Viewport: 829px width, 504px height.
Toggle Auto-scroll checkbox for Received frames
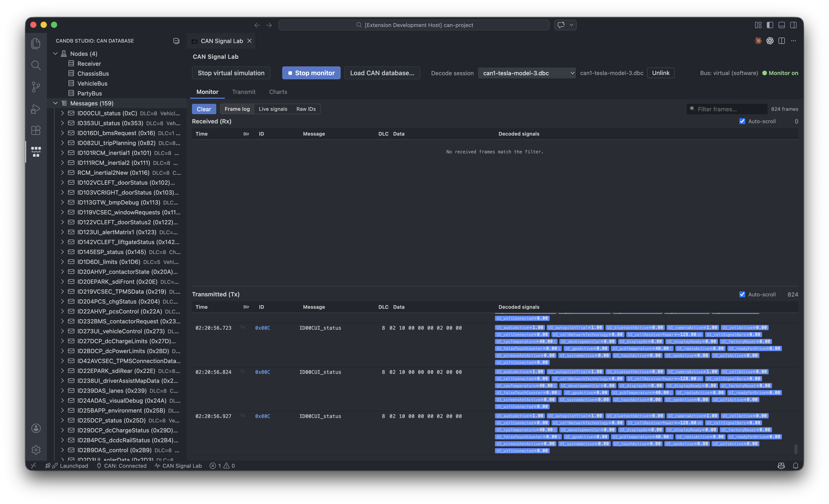[742, 121]
